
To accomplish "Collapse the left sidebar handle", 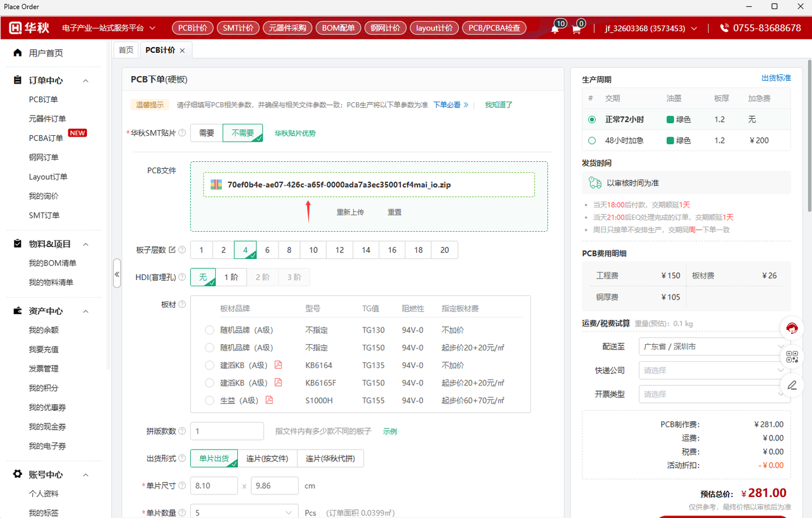I will tap(117, 274).
